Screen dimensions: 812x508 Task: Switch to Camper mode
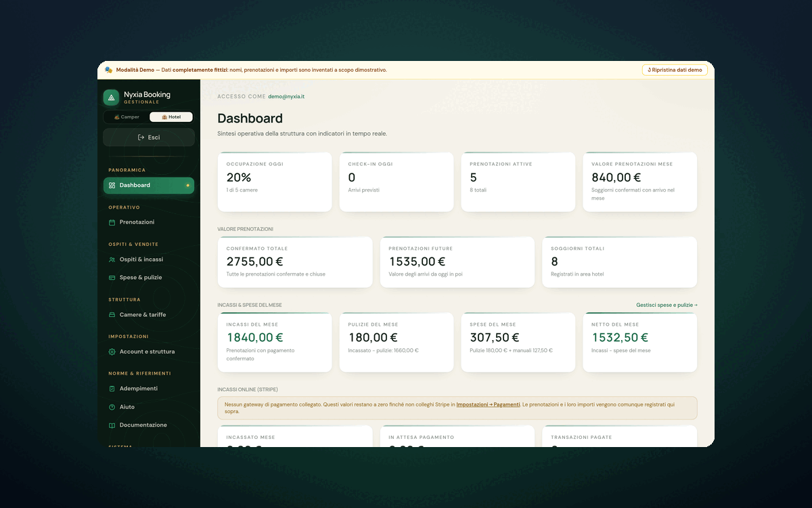[127, 117]
